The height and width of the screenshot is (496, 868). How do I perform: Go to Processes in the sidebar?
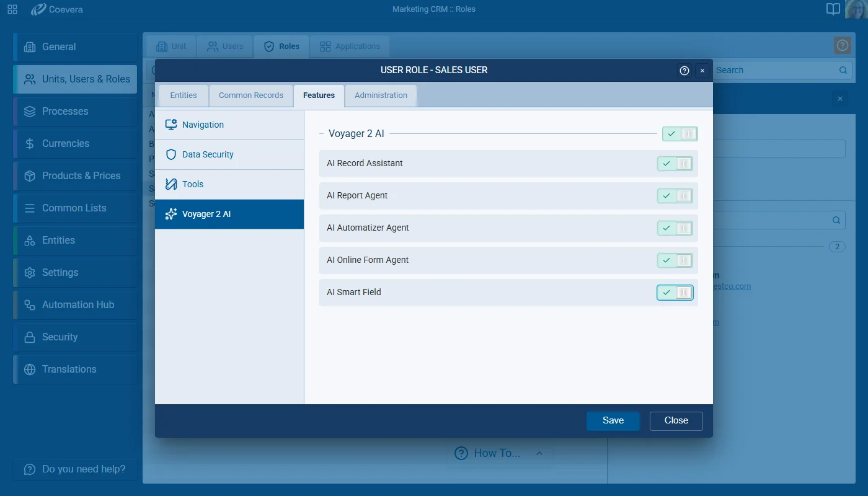click(75, 112)
